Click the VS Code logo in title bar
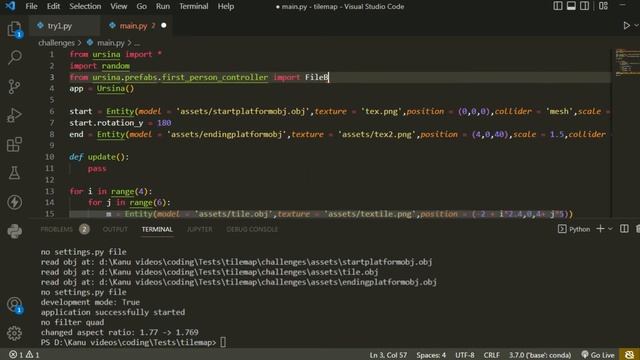 [x=10, y=6]
